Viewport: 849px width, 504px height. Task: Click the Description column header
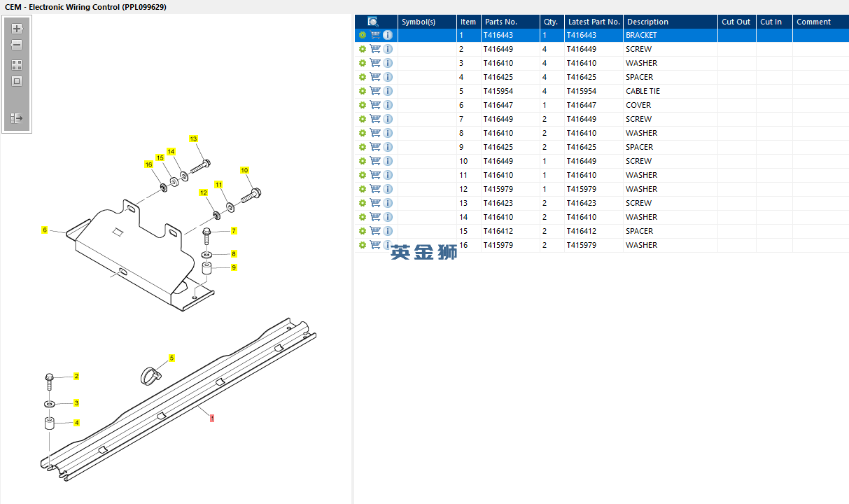[x=671, y=22]
